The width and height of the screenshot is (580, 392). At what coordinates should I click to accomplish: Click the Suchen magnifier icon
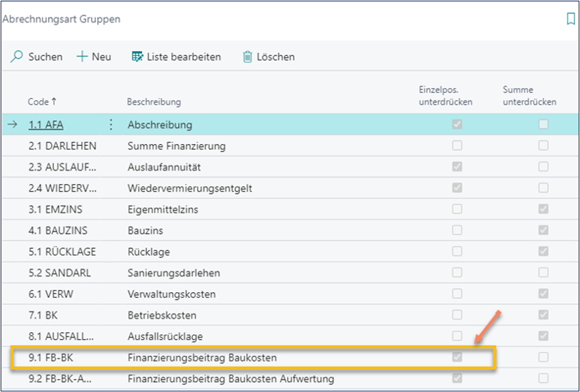17,57
